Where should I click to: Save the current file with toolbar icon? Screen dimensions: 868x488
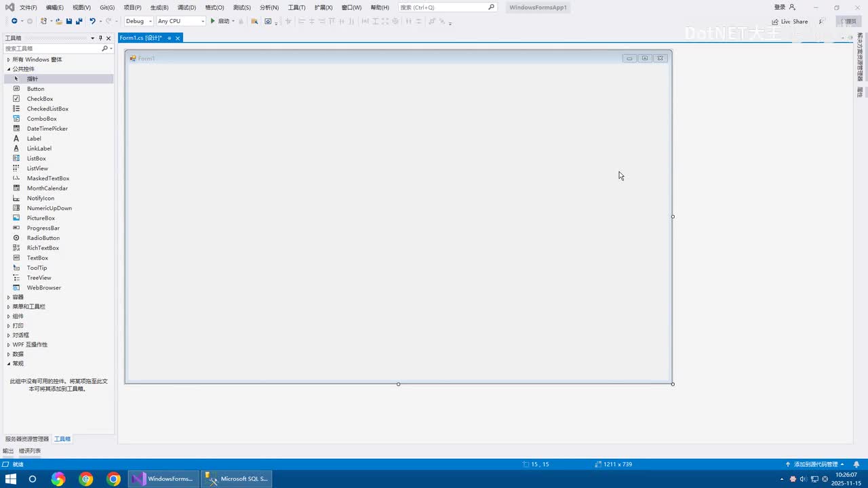coord(69,21)
